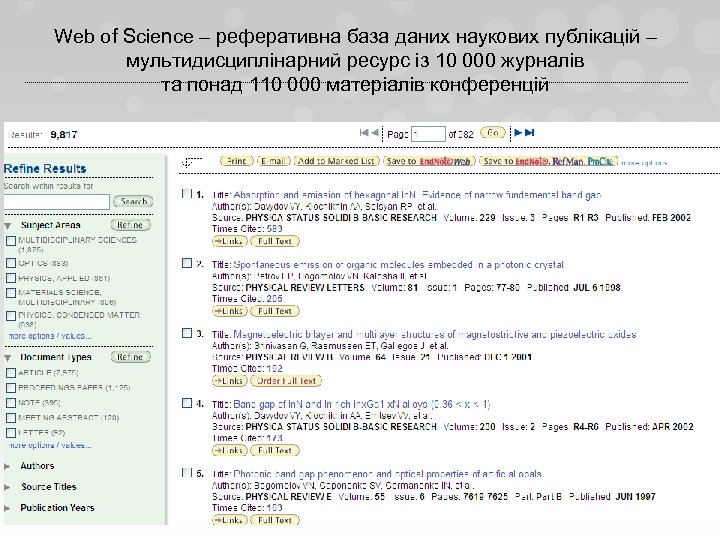Screen dimensions: 720x540
Task: Expand the Publication Years refine section
Action: tap(7, 508)
